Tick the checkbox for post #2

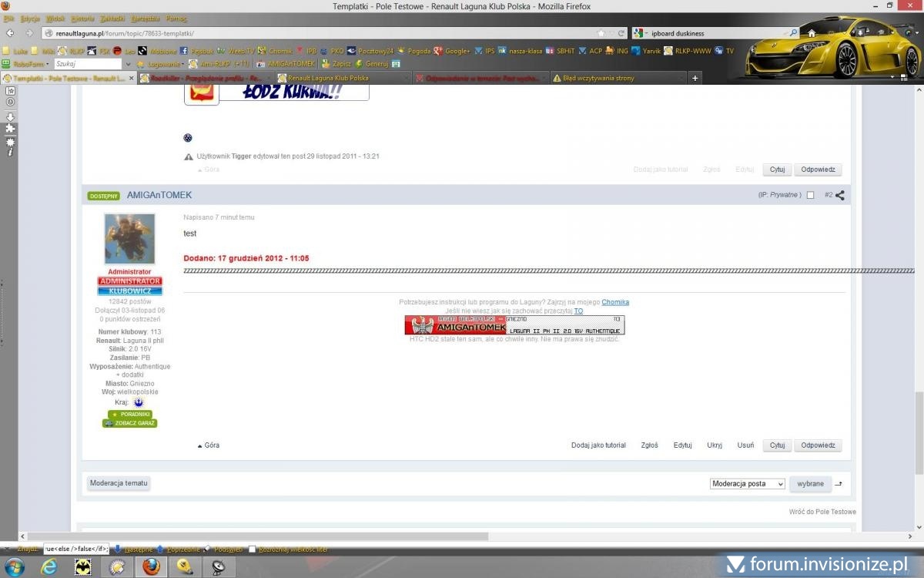(810, 195)
